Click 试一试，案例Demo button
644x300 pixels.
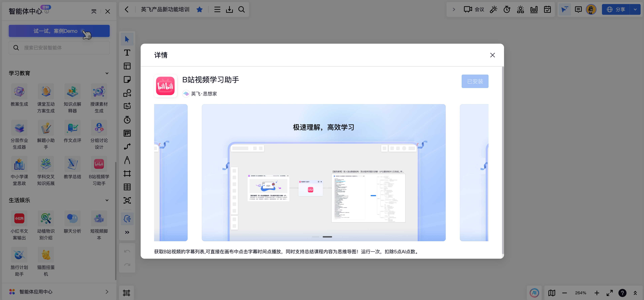(x=59, y=31)
